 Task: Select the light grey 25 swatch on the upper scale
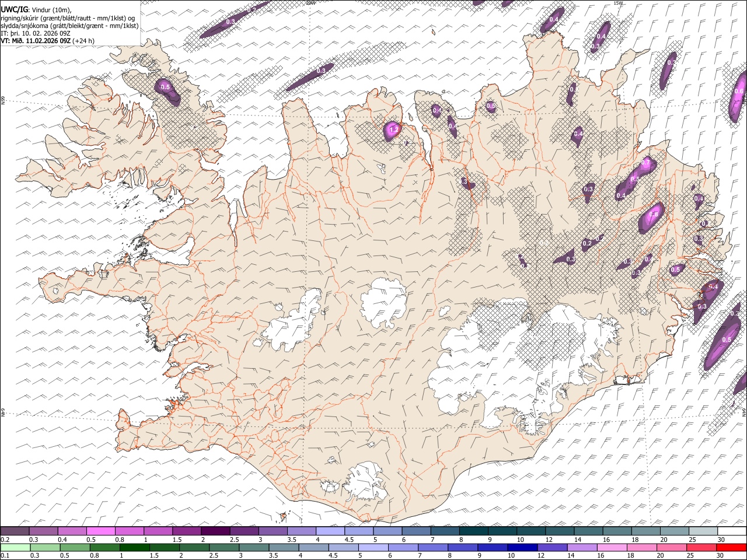(703, 531)
